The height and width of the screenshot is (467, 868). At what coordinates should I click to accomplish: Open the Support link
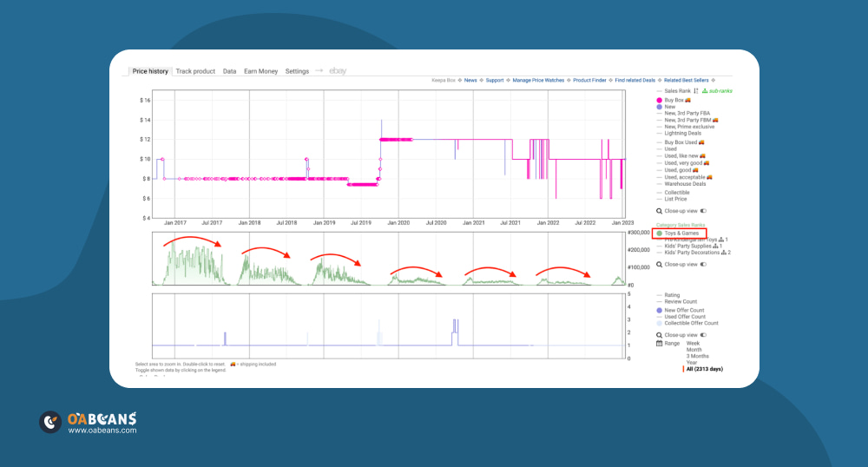pos(495,80)
